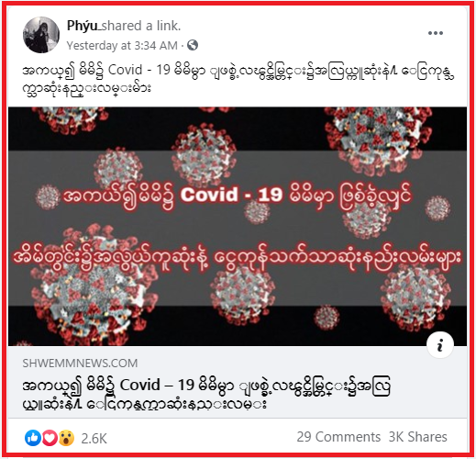
Task: Click the blue Like reaction icon
Action: point(33,438)
